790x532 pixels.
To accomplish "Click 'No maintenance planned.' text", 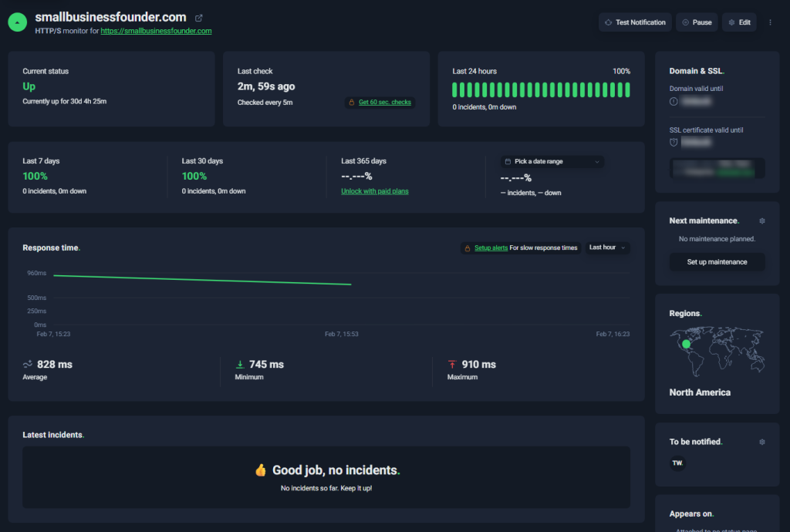I will 717,239.
